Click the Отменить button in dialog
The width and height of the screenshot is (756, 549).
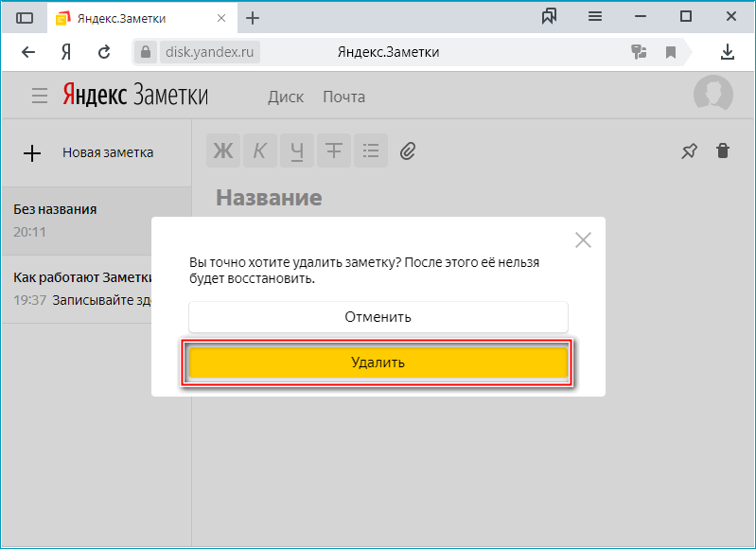[x=378, y=317]
